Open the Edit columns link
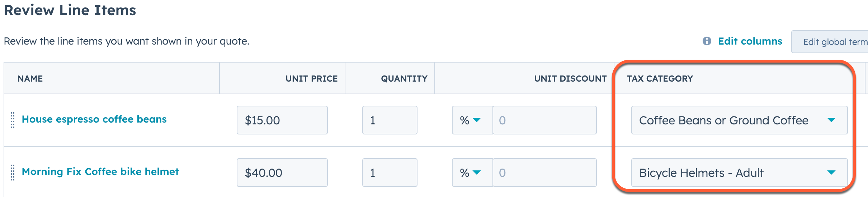The image size is (868, 197). pyautogui.click(x=750, y=41)
